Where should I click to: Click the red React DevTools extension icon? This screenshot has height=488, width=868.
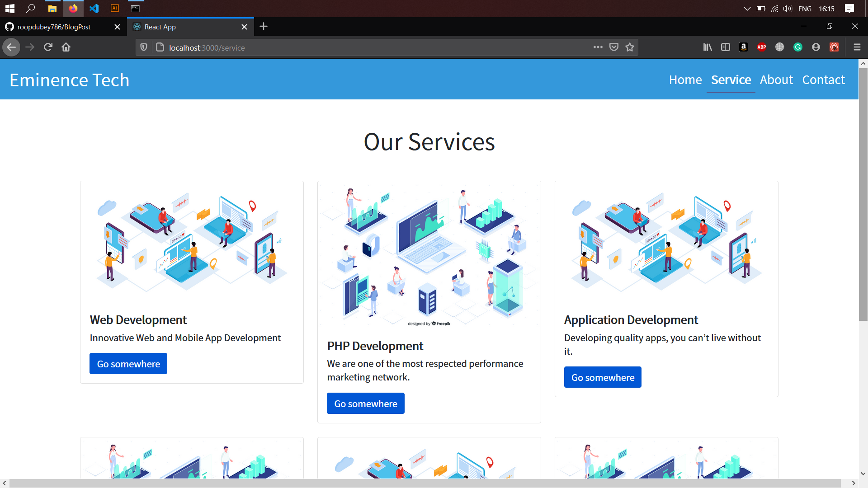point(834,47)
